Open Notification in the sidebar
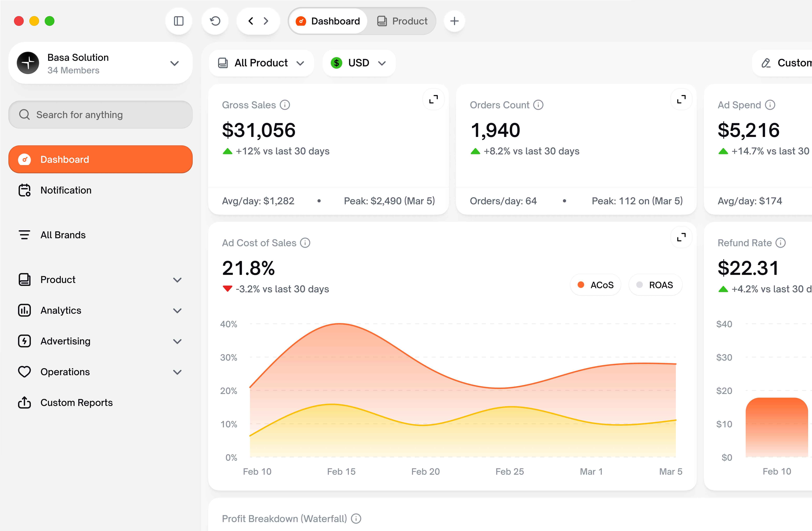The height and width of the screenshot is (531, 812). 100,190
